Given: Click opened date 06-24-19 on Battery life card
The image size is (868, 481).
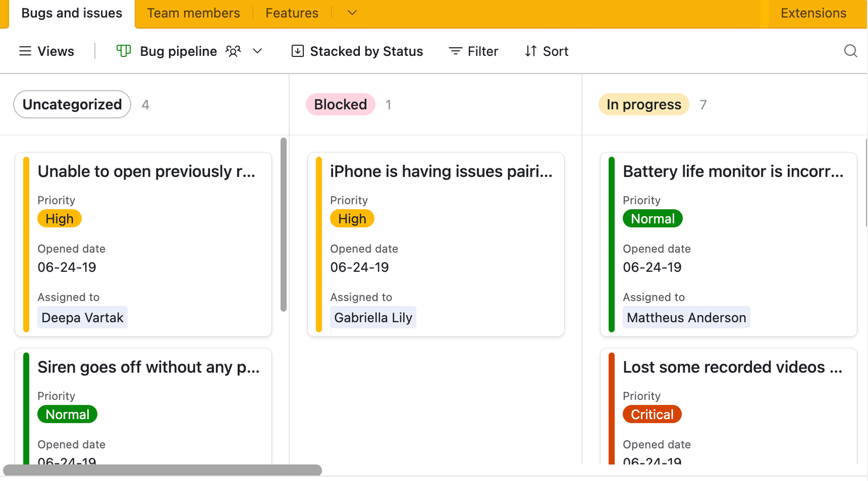Looking at the screenshot, I should (x=652, y=267).
